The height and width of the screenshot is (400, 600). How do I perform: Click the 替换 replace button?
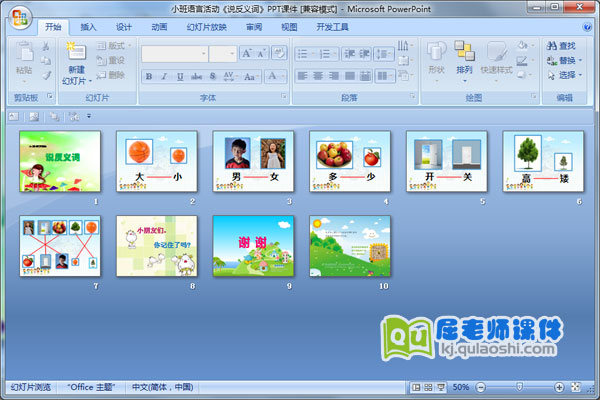[x=564, y=60]
